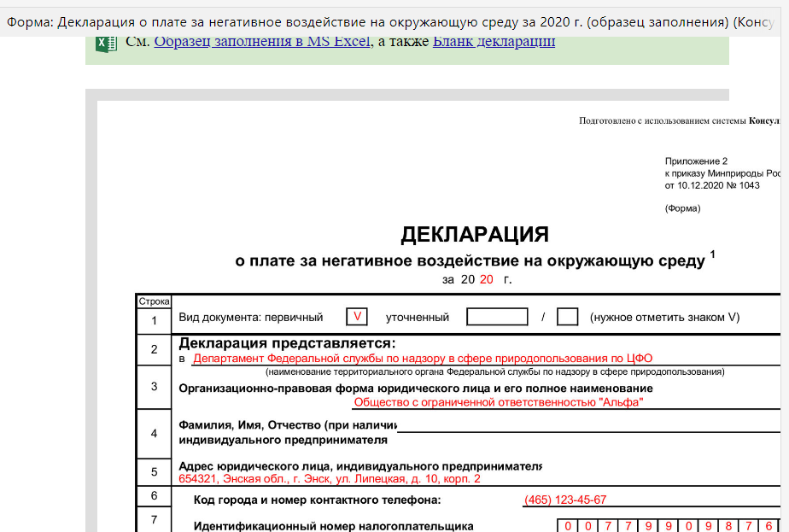Viewport: 789px width, 532px height.
Task: Click от 10.12.2020 № 1043 text
Action: (x=712, y=185)
